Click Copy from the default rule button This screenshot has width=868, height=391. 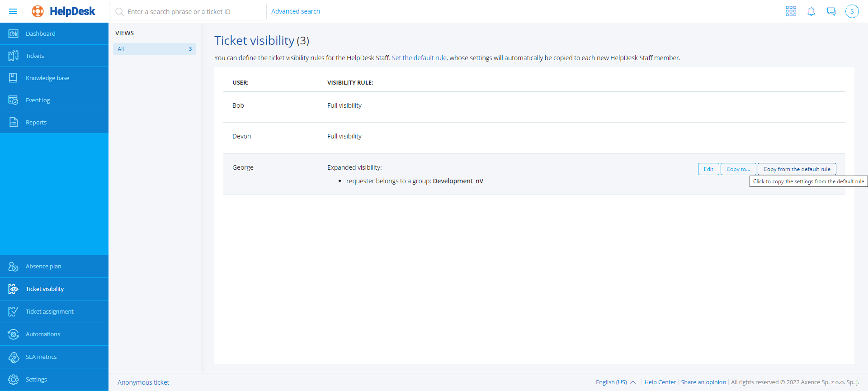click(797, 169)
